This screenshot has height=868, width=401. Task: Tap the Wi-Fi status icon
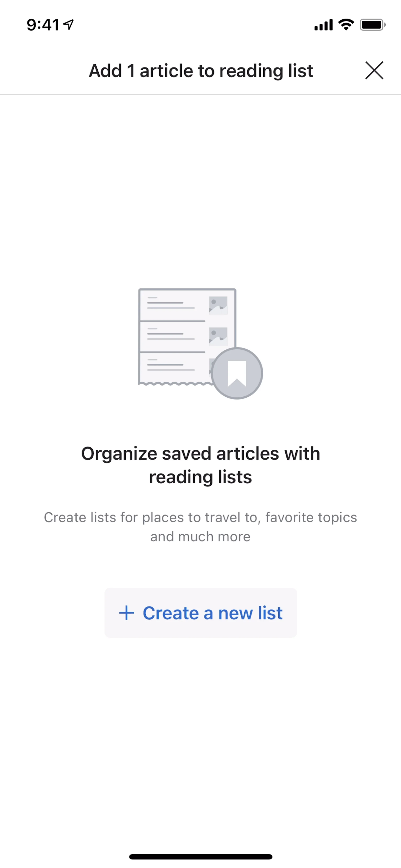346,25
